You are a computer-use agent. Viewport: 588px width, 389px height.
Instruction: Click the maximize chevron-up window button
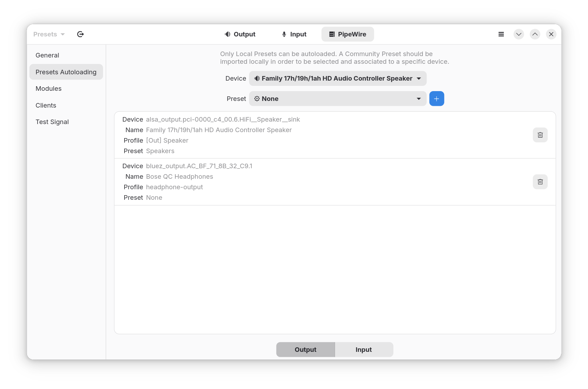click(535, 34)
